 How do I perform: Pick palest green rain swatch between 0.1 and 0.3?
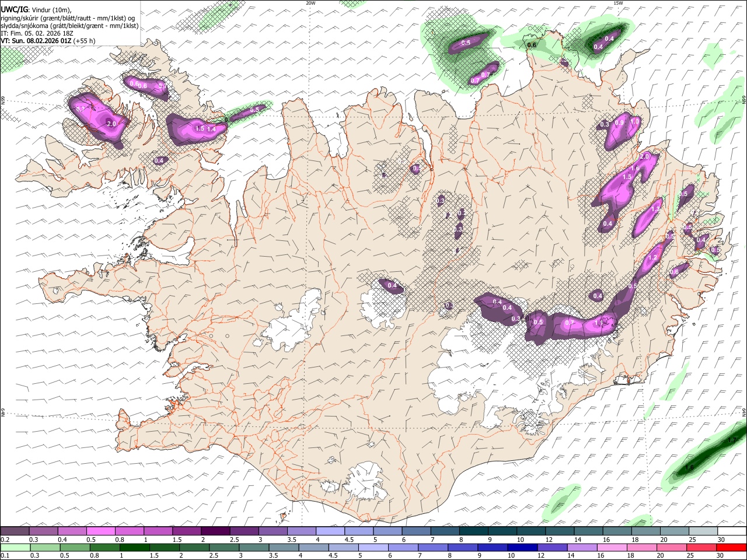[15, 547]
